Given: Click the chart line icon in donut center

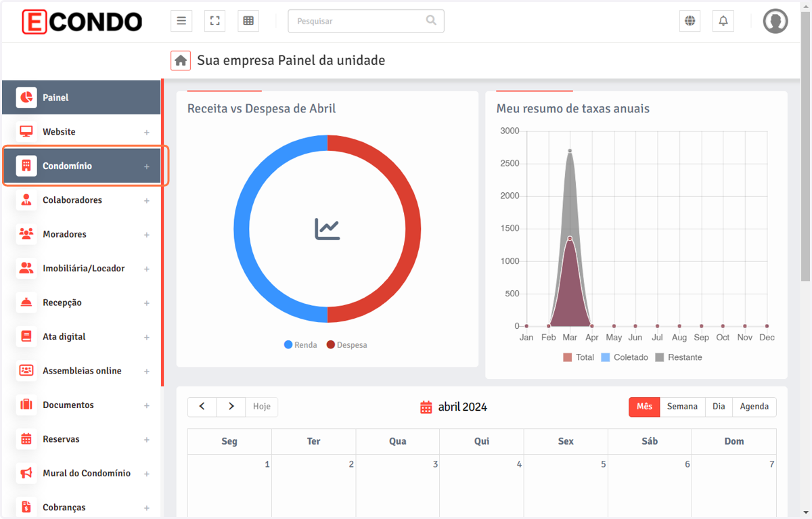Looking at the screenshot, I should [328, 229].
